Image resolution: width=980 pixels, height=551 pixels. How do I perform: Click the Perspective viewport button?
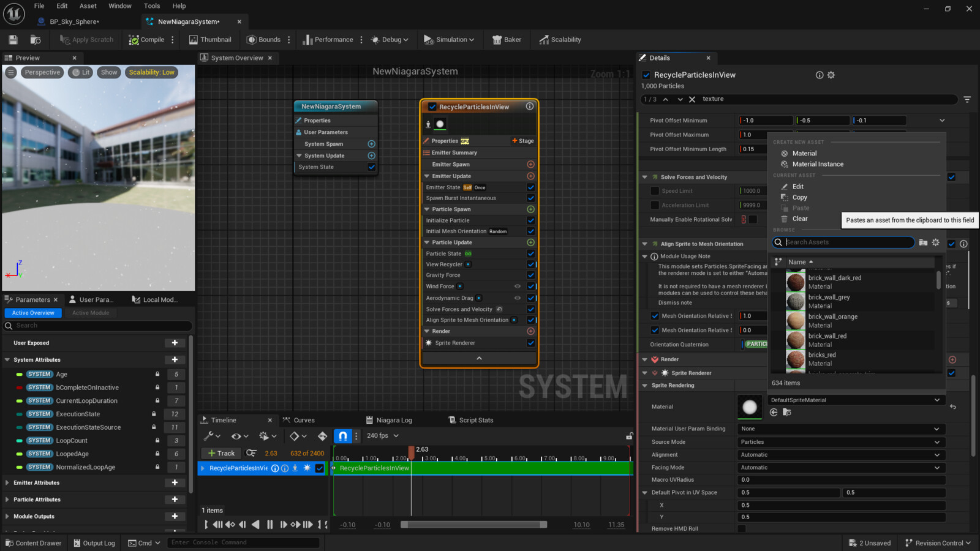42,72
